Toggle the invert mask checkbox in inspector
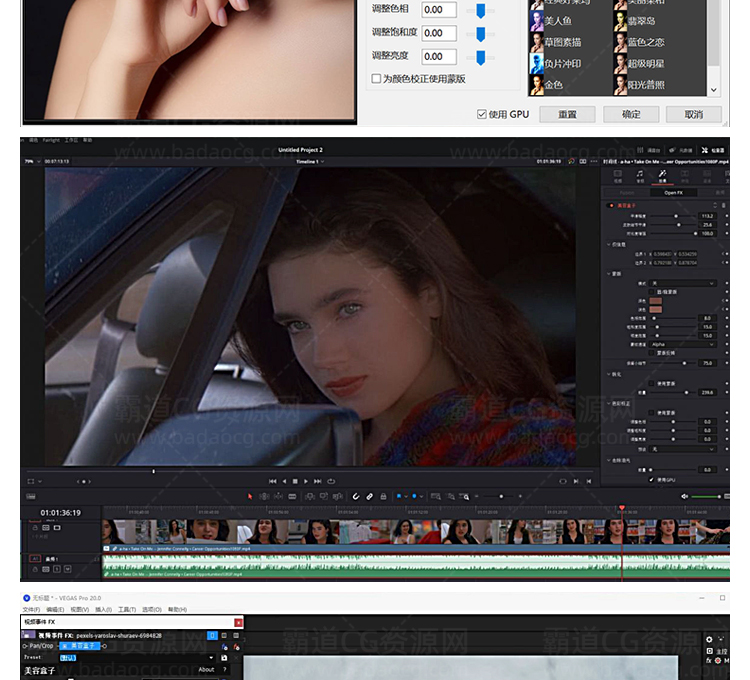Screen dimensions: 750x680 651,353
